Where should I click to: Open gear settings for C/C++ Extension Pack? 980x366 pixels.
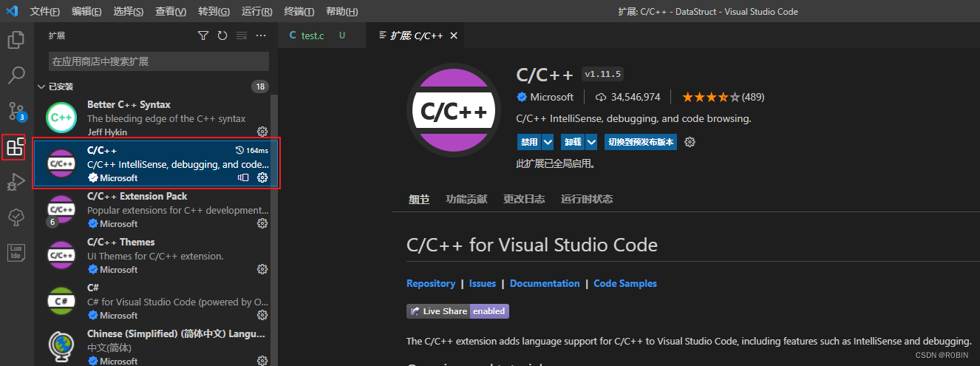pos(262,223)
